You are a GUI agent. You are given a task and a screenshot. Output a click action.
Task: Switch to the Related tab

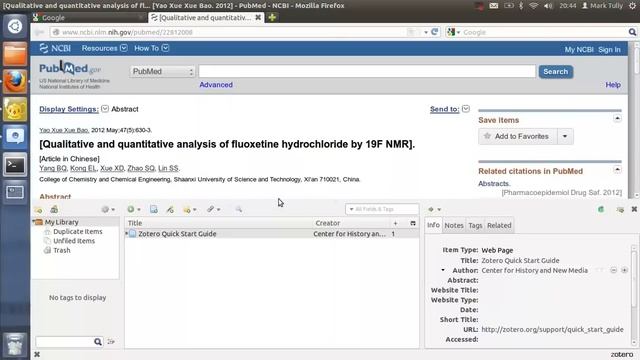pos(499,225)
